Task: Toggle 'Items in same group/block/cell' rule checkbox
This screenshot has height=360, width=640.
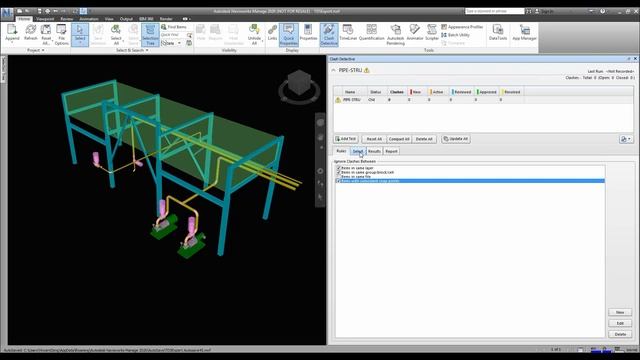Action: pyautogui.click(x=338, y=172)
